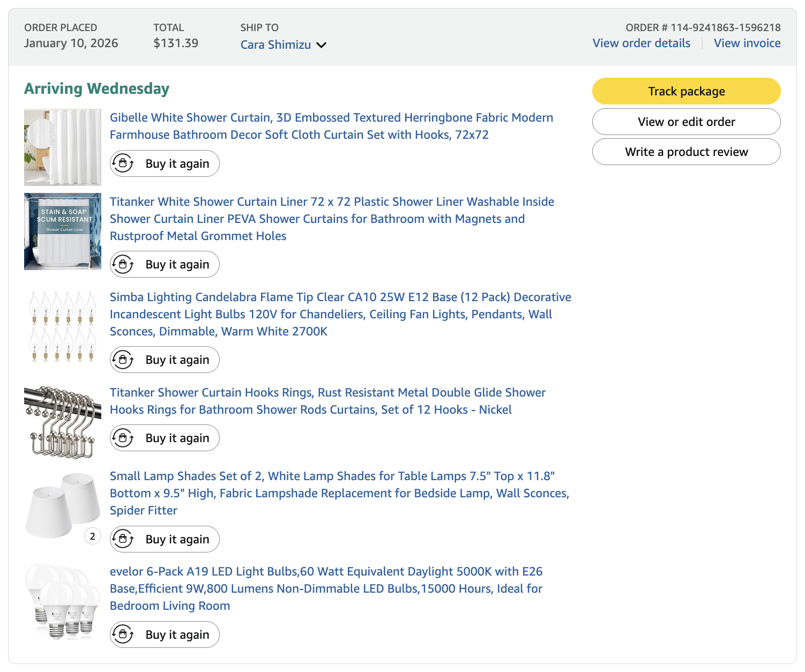This screenshot has height=672, width=805.
Task: Click Buy it again icon for lamp shades
Action: (123, 539)
